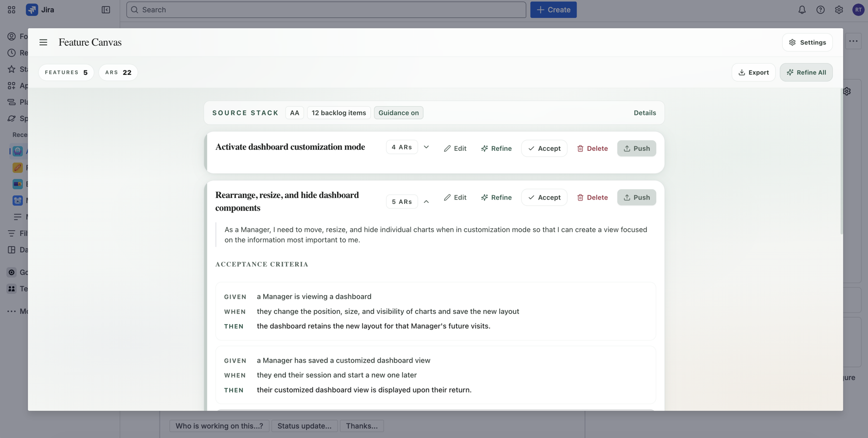This screenshot has width=868, height=438.
Task: Open Jira settings gear in top bar
Action: [839, 10]
